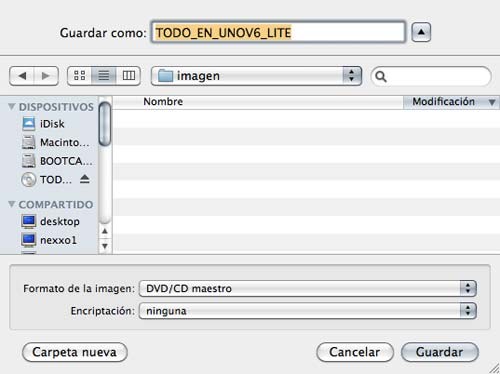Switch to column view mode
The width and height of the screenshot is (500, 374).
pos(128,76)
